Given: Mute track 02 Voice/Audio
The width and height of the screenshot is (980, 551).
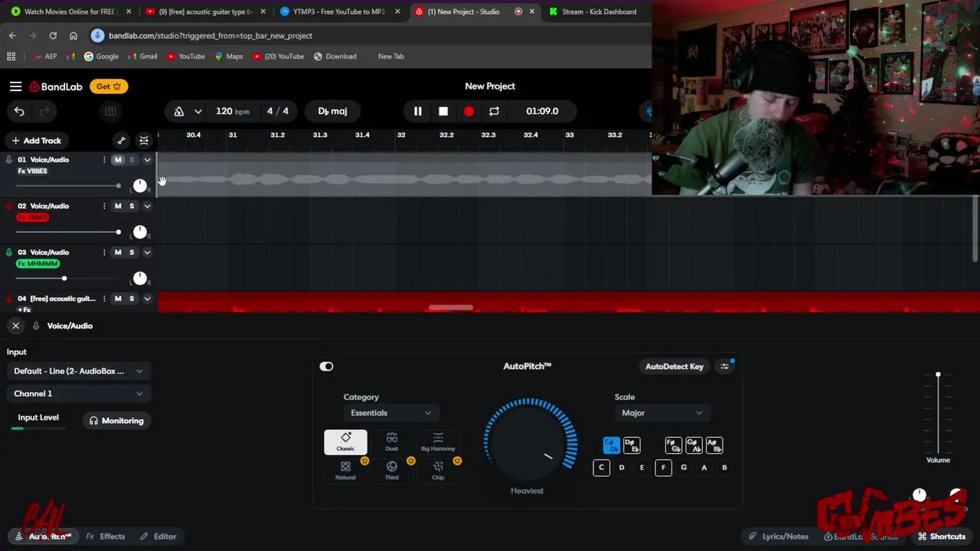Looking at the screenshot, I should 118,206.
